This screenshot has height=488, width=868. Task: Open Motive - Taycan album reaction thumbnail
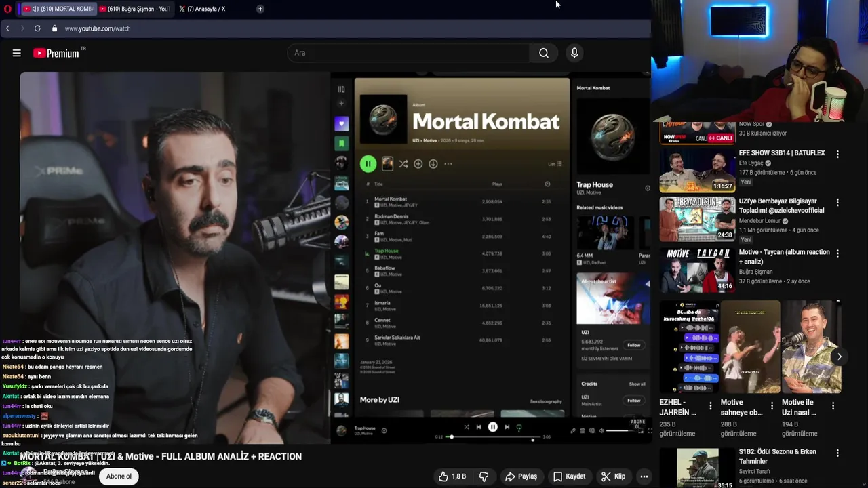(697, 270)
